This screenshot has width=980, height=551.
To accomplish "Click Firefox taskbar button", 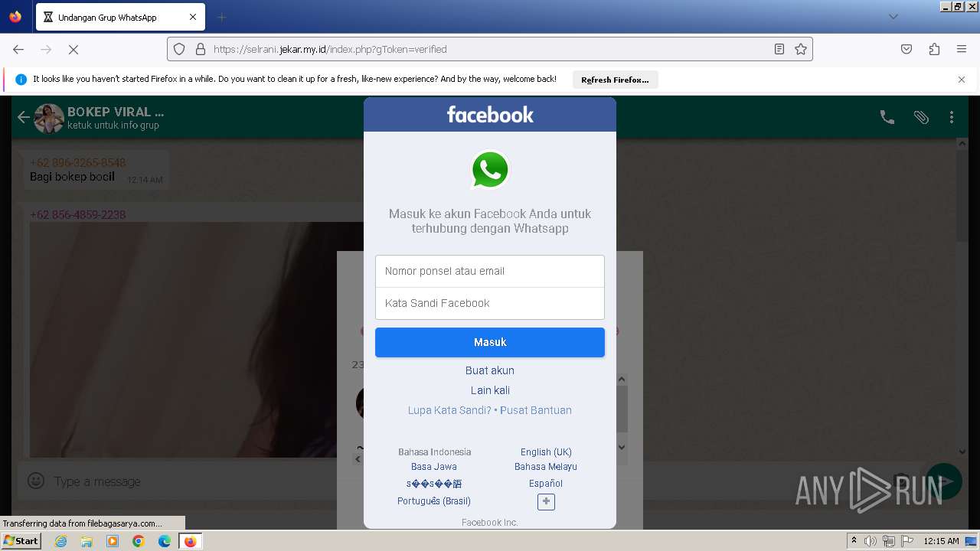I will [191, 541].
